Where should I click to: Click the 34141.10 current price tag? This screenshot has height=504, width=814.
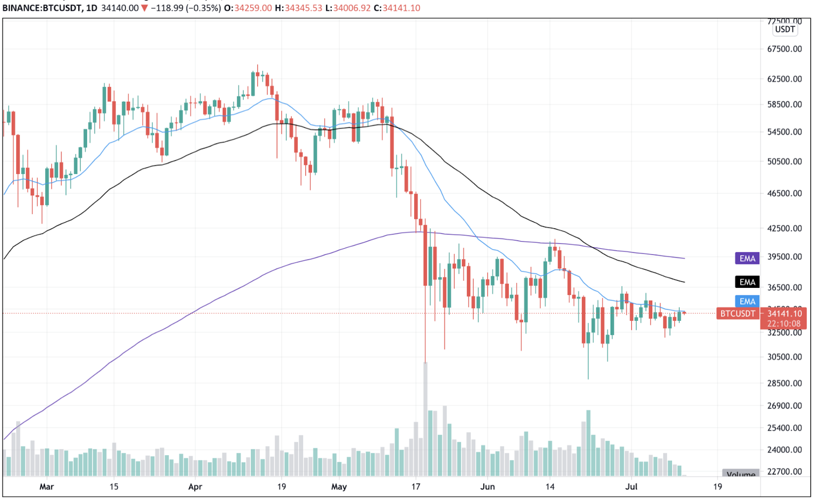784,313
